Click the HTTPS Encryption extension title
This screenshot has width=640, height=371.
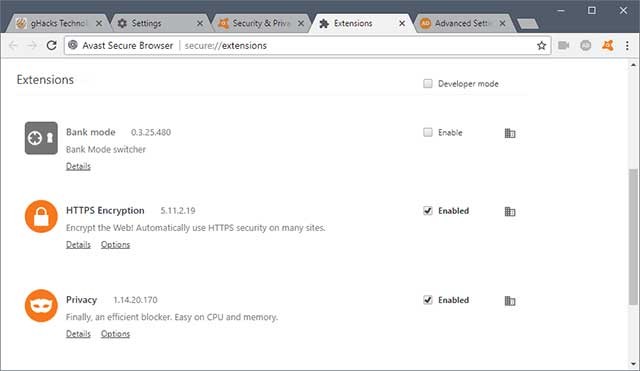coord(105,211)
